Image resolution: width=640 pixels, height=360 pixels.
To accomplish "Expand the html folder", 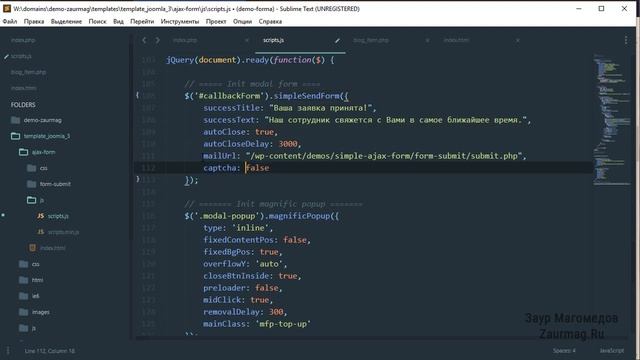I will coord(37,280).
